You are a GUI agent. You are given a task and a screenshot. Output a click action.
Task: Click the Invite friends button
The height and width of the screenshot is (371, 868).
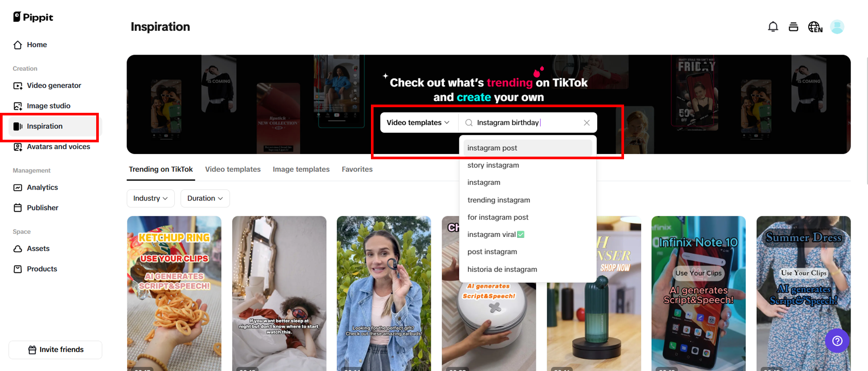pos(55,350)
